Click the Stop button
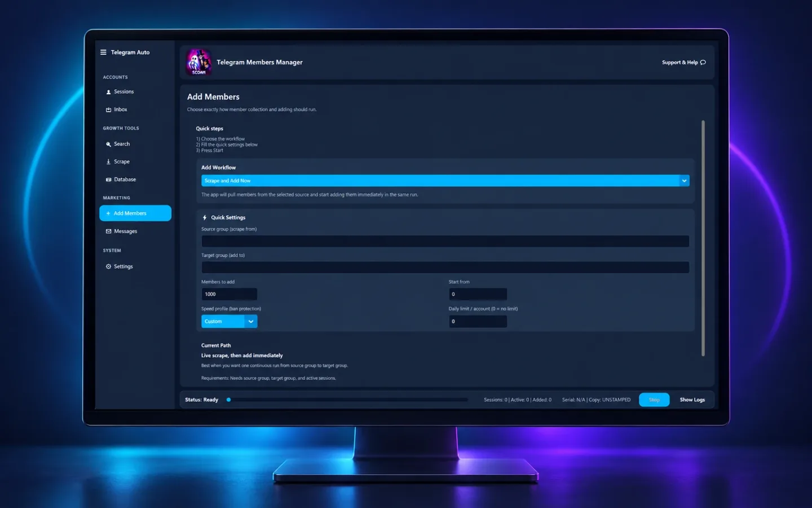812x508 pixels. pyautogui.click(x=654, y=400)
